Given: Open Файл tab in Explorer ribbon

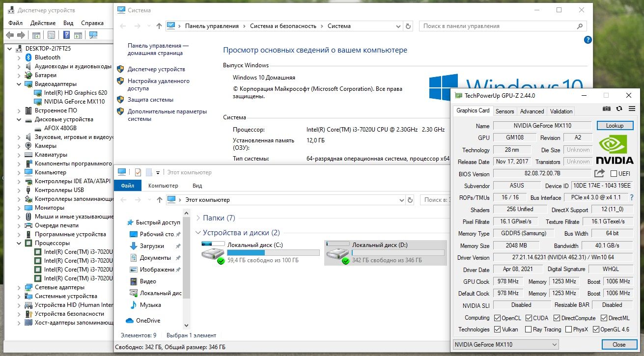Looking at the screenshot, I should click(128, 186).
